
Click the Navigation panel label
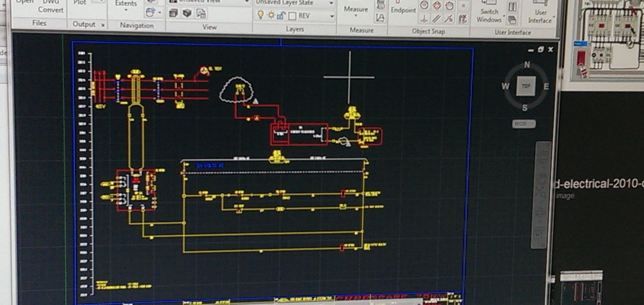[137, 25]
